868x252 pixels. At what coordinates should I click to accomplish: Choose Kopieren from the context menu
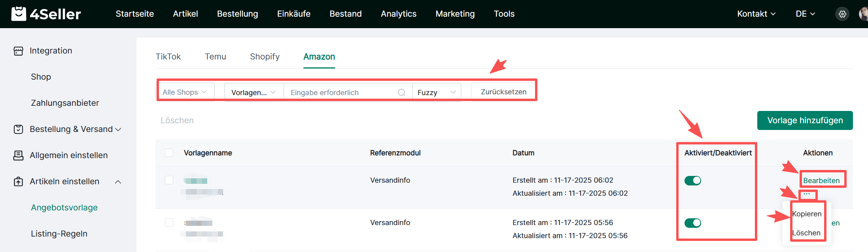tap(807, 214)
